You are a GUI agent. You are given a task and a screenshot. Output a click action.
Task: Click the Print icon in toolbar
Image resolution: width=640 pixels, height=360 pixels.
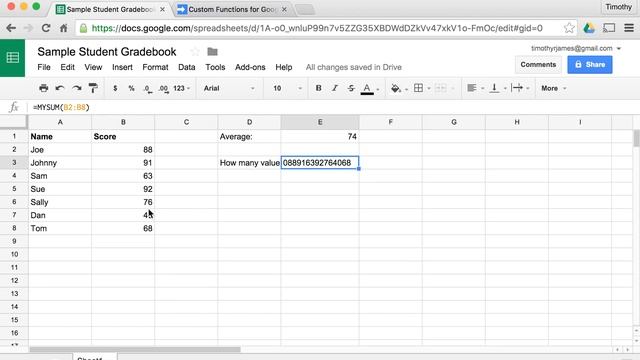click(43, 88)
